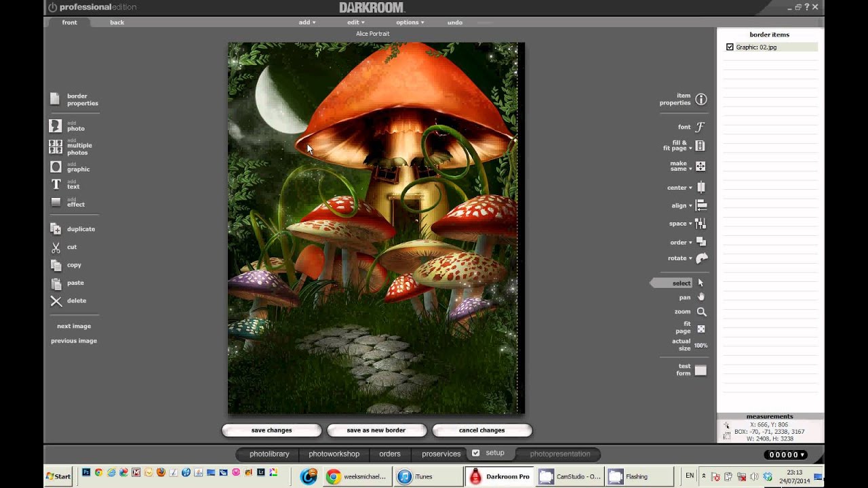
Task: Go to previous image
Action: (x=74, y=341)
